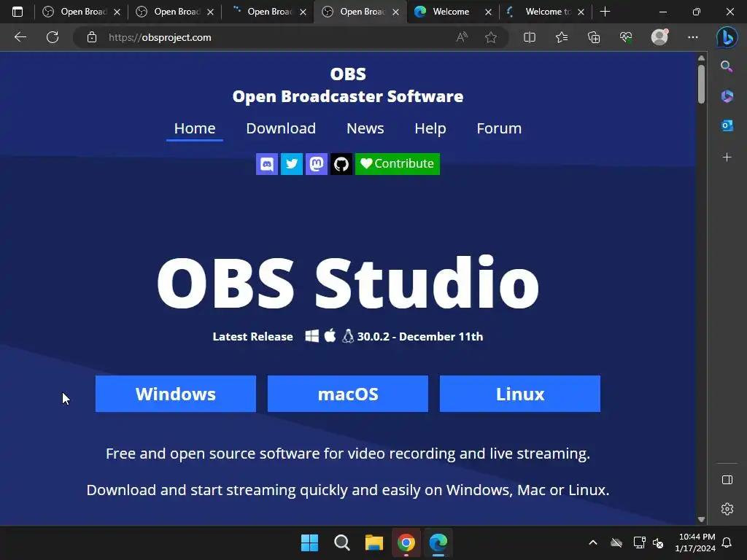
Task: Open the Favorites list
Action: [562, 37]
